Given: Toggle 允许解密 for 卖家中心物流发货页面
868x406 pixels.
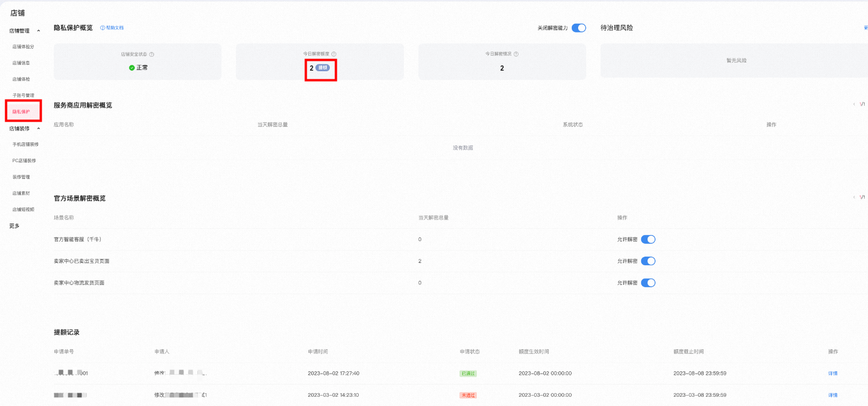Looking at the screenshot, I should click(x=648, y=283).
